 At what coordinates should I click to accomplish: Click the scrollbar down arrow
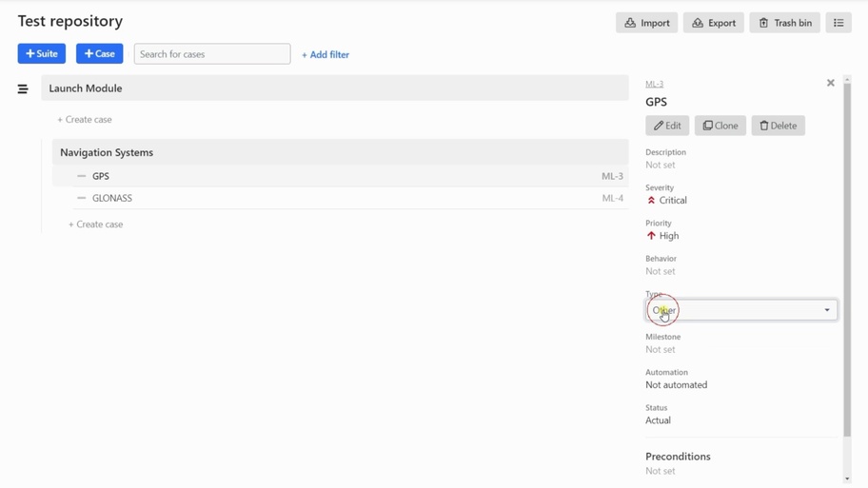tap(847, 478)
